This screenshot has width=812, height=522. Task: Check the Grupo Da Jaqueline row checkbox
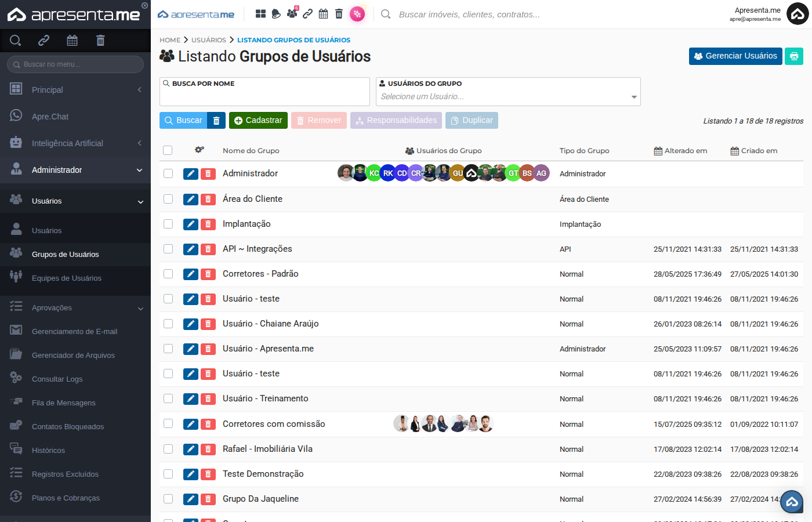pos(168,499)
